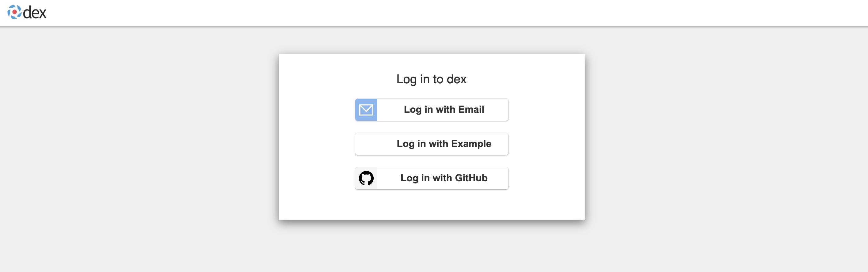Select the octocat mark beside GitHub login
The height and width of the screenshot is (272, 868).
click(366, 178)
